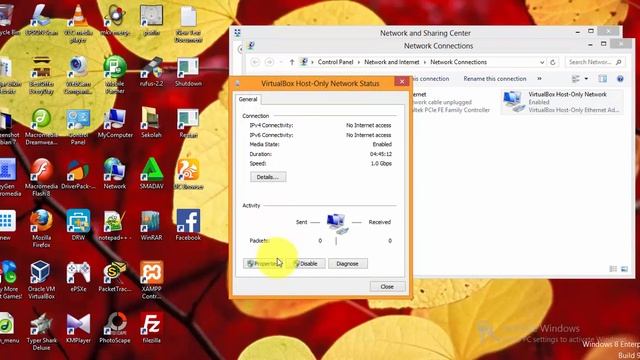Go back in Network Connections window
The image size is (640, 360).
click(255, 62)
